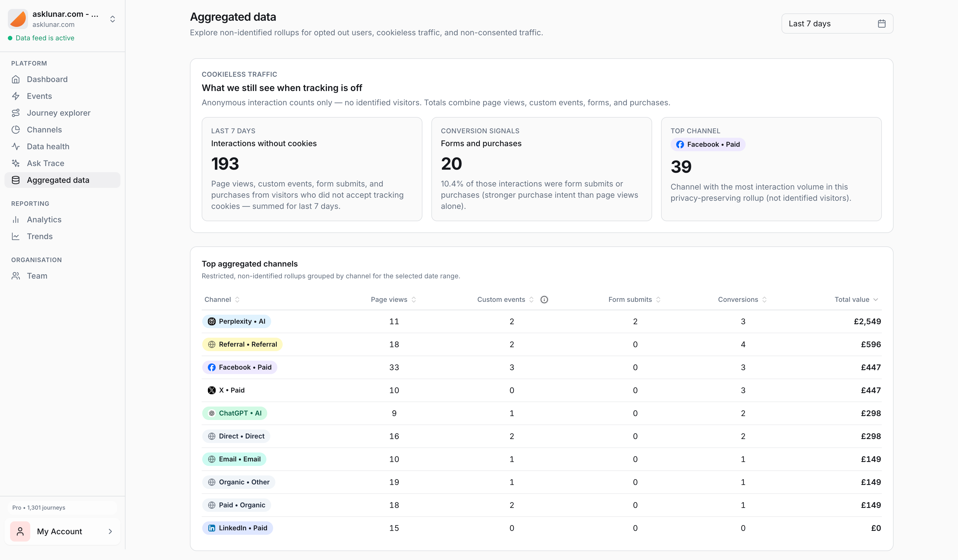Image resolution: width=958 pixels, height=560 pixels.
Task: Click the Perplexity AI channel badge
Action: pos(236,321)
